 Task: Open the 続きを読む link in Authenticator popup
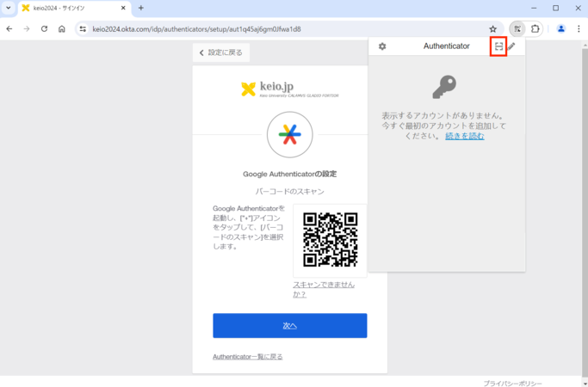[464, 136]
